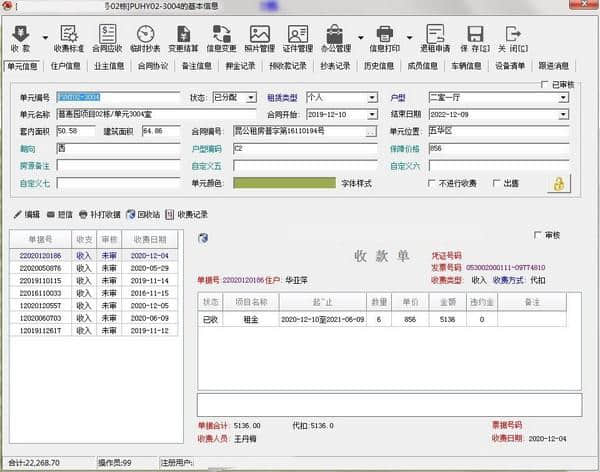
Task: Open the 押金记录 tab
Action: 239,67
